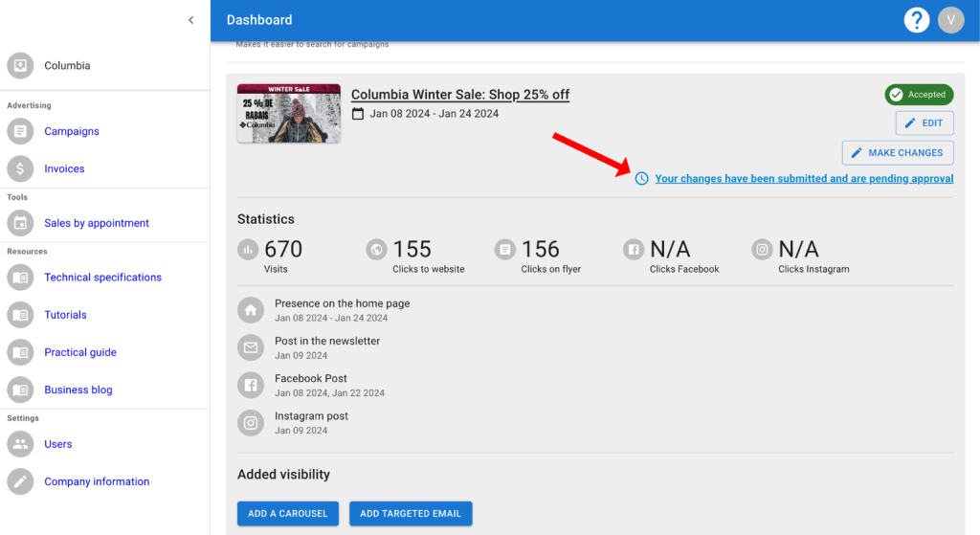This screenshot has height=535, width=980.
Task: Go to Technical specifications
Action: [x=102, y=278]
